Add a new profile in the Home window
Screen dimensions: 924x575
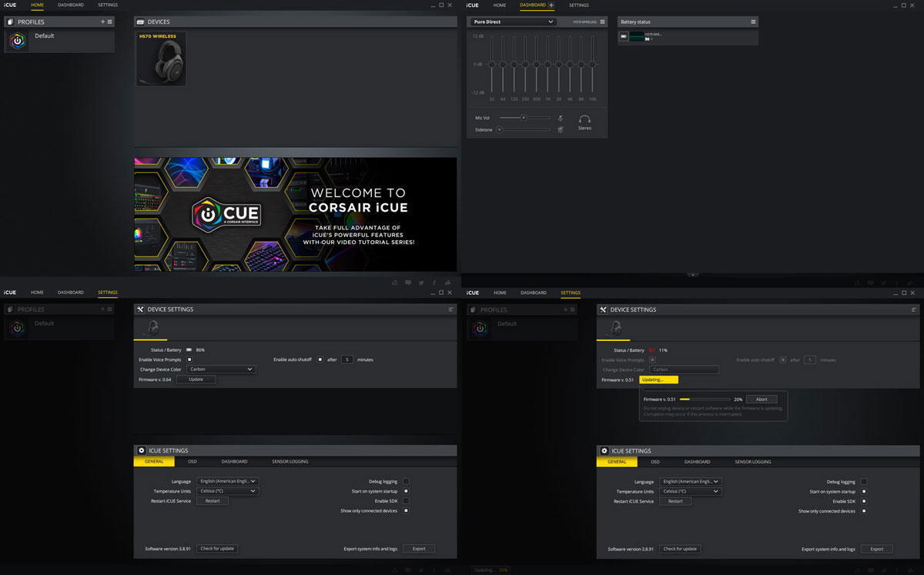[x=102, y=22]
